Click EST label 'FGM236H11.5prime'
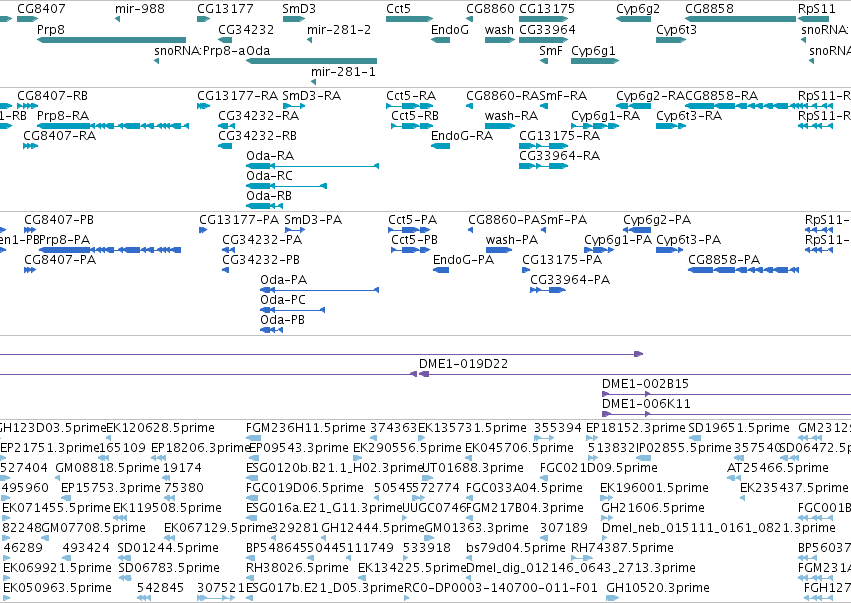 tap(306, 428)
